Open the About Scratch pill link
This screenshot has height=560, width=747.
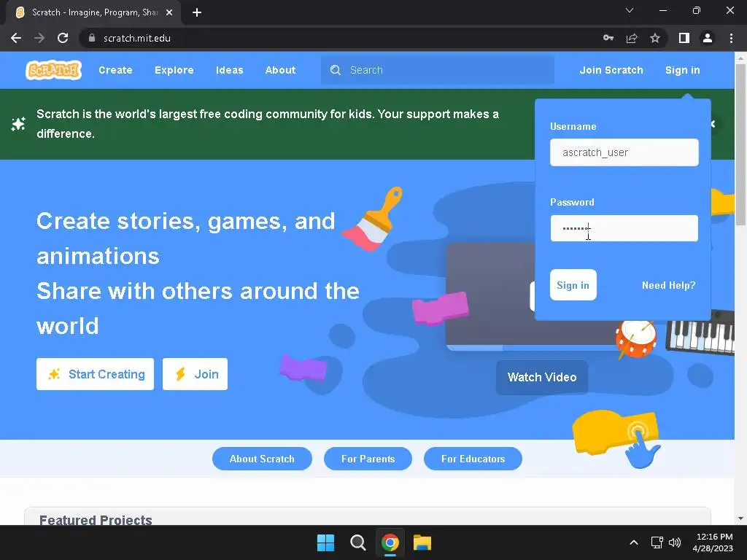[262, 459]
